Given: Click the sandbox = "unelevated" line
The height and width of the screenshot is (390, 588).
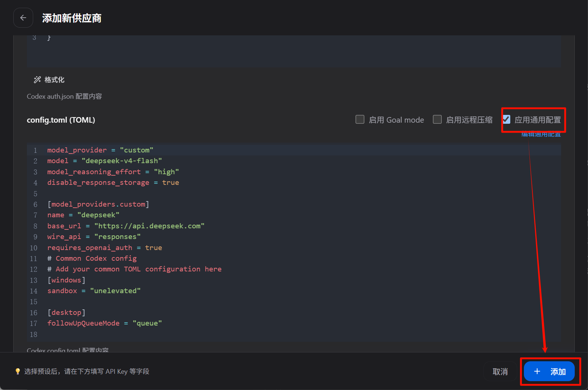Looking at the screenshot, I should [x=94, y=291].
